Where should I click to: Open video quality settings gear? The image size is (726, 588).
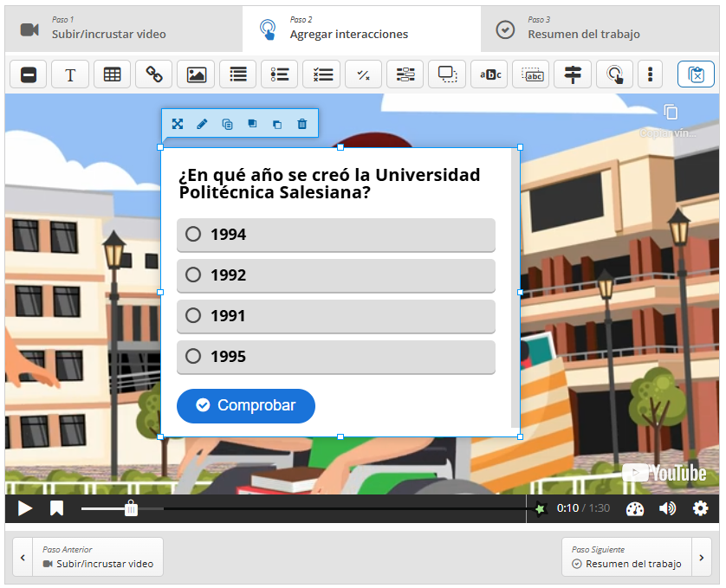click(700, 508)
